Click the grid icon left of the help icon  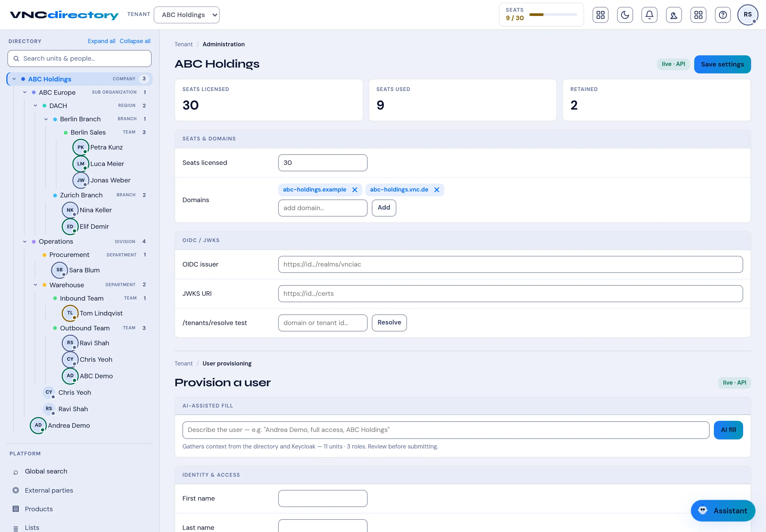point(698,15)
